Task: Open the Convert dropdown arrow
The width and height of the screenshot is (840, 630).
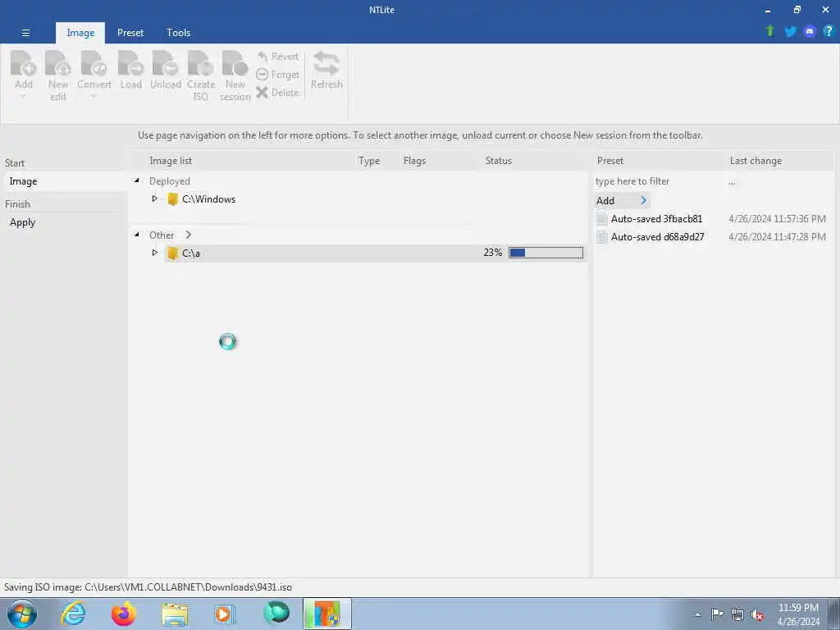Action: (x=94, y=97)
